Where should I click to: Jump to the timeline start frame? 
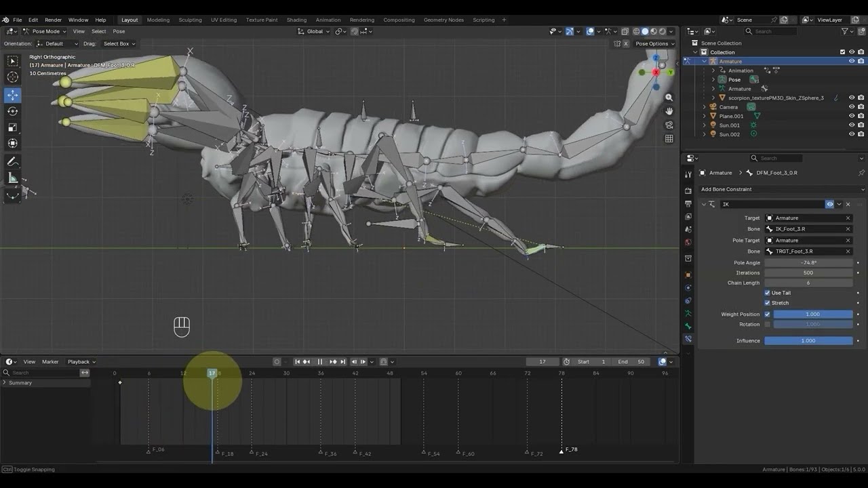297,362
